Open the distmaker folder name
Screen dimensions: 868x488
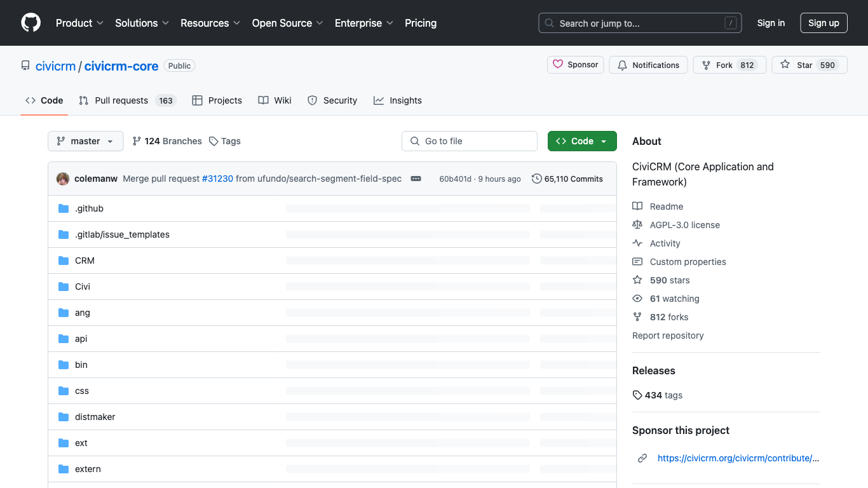click(x=95, y=417)
